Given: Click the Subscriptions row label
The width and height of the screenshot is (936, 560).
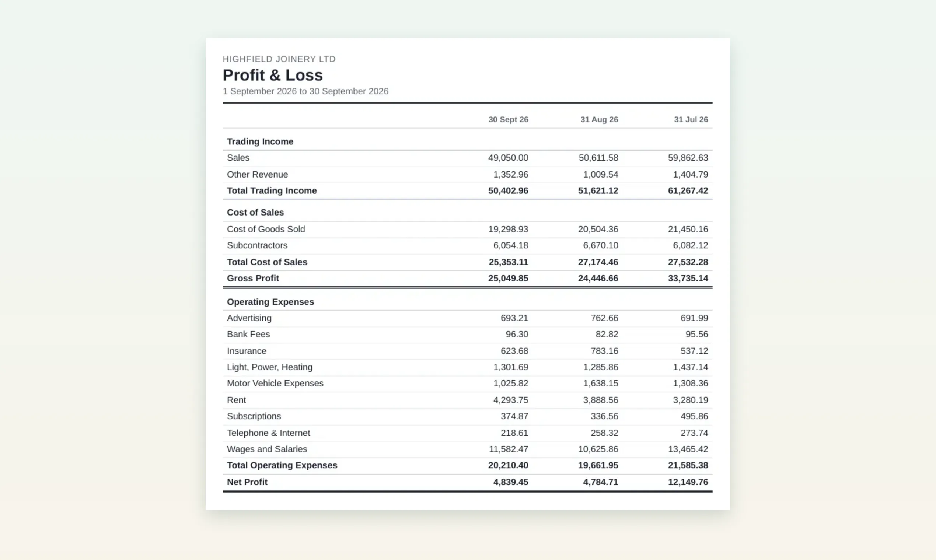Looking at the screenshot, I should pos(254,416).
